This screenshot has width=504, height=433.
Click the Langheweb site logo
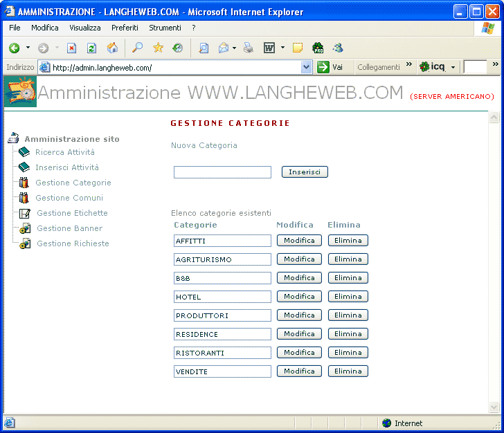[x=20, y=92]
